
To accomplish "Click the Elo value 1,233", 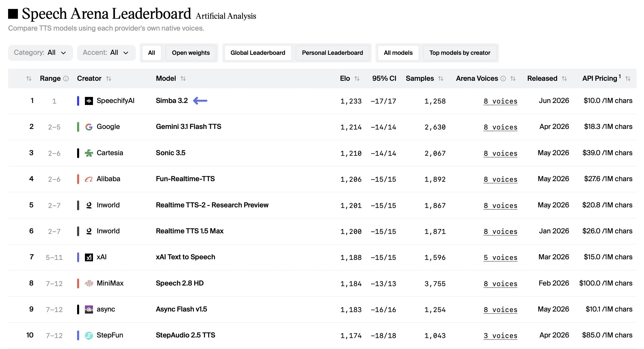I will point(351,101).
